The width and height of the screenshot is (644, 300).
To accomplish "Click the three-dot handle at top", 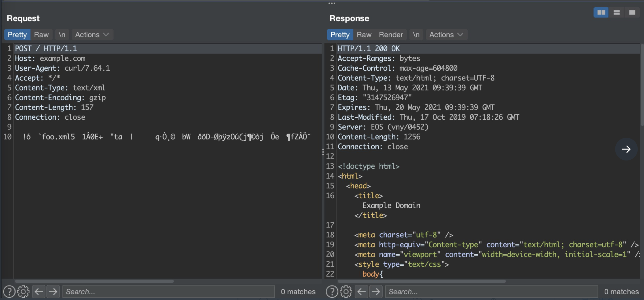I will (x=332, y=3).
